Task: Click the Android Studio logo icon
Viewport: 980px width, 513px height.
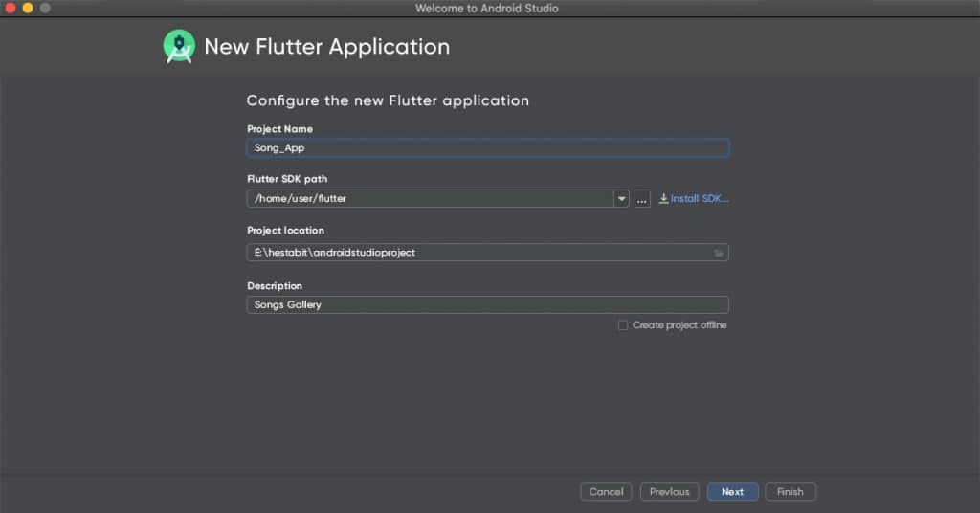Action: click(x=179, y=46)
